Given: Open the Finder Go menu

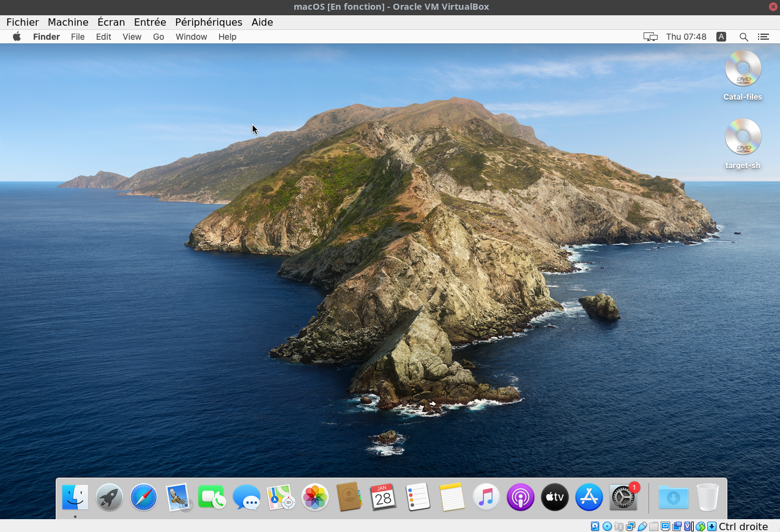Looking at the screenshot, I should pos(158,37).
